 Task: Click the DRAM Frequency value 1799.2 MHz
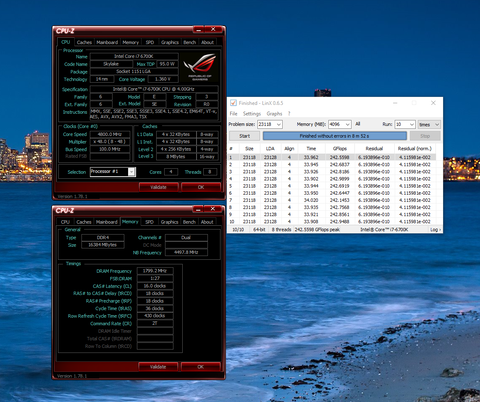point(155,271)
